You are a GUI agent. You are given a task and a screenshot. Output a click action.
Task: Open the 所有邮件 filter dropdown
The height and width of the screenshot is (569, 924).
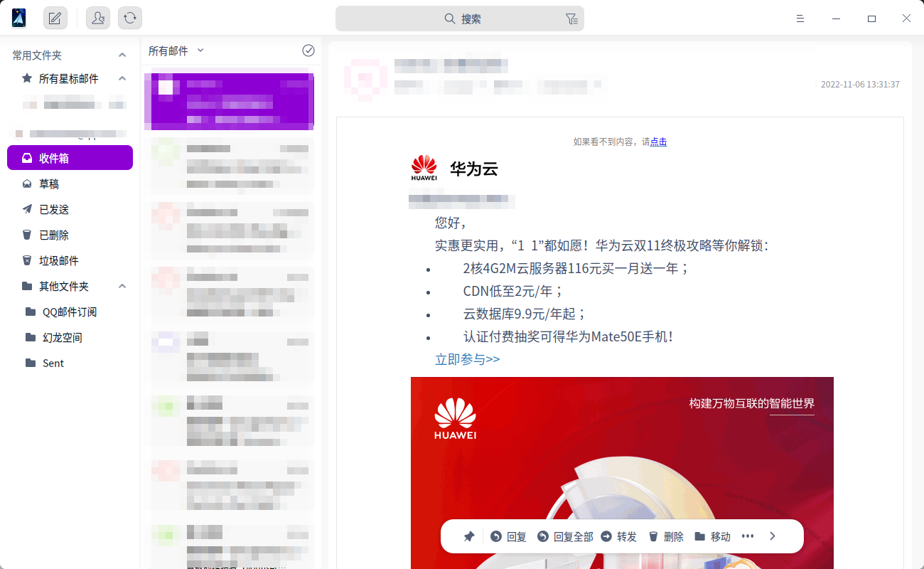point(176,50)
